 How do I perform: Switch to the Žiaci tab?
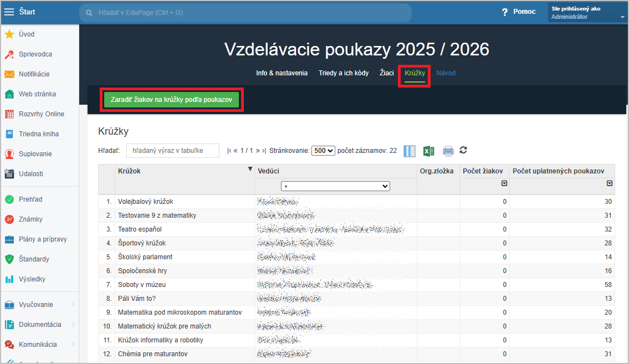[386, 73]
